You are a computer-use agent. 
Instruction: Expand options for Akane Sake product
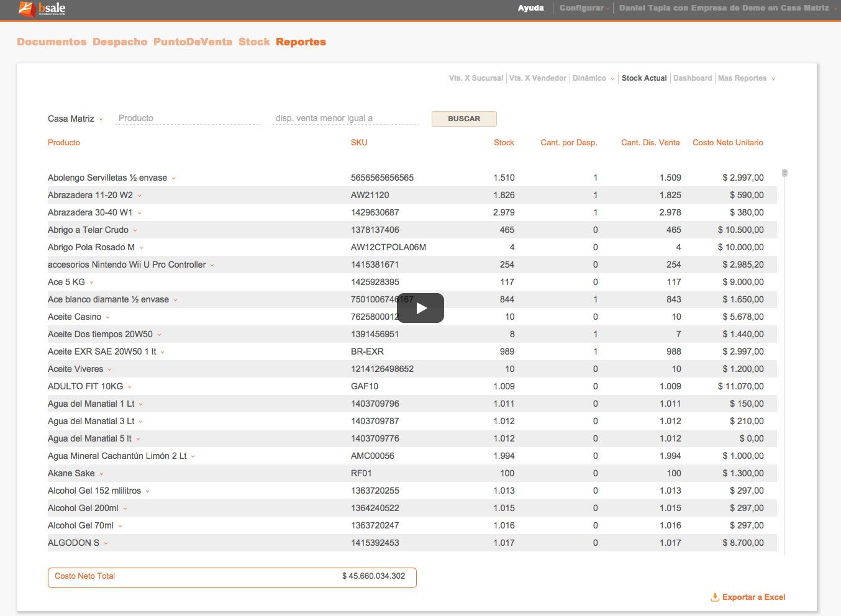pos(102,474)
